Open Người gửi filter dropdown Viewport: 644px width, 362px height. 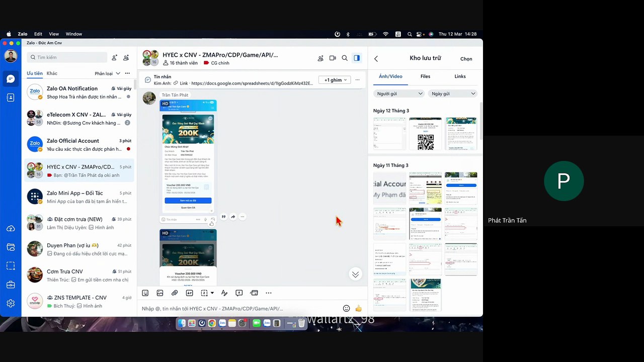pos(400,94)
